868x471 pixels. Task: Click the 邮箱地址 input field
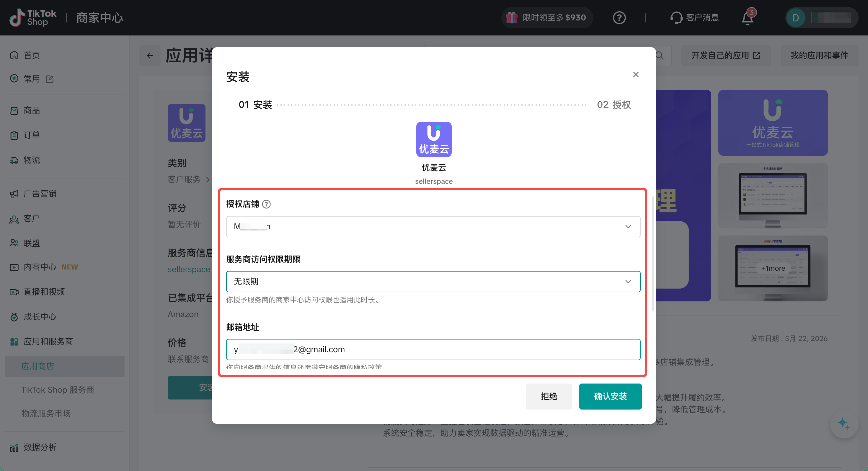[433, 349]
